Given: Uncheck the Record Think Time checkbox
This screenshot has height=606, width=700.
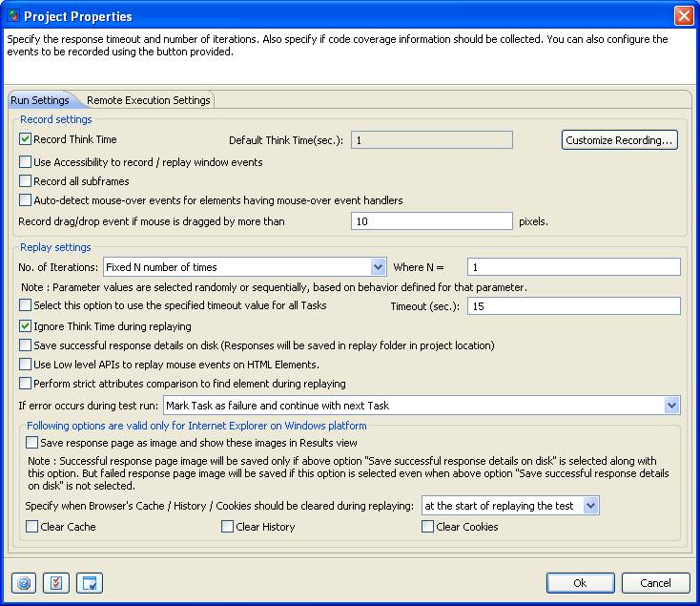Looking at the screenshot, I should point(26,139).
